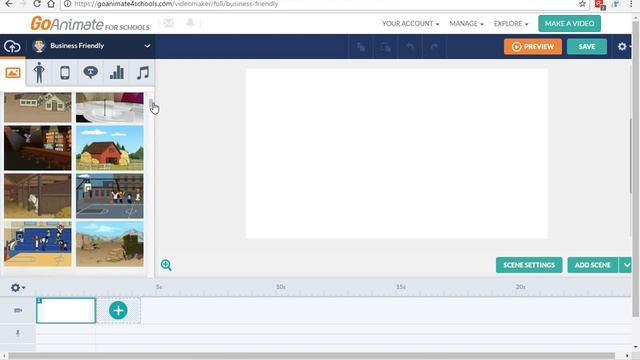Click the Paste icon in editor toolbar

pos(385,47)
